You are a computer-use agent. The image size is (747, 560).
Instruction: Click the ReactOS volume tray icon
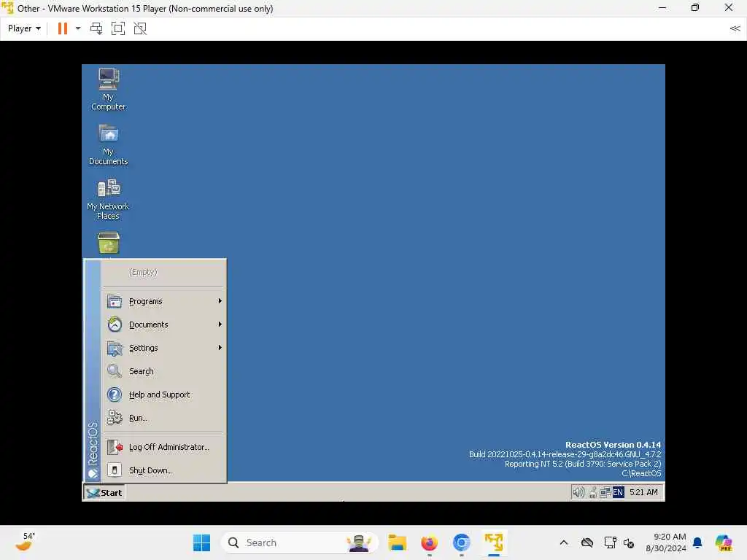(x=578, y=492)
